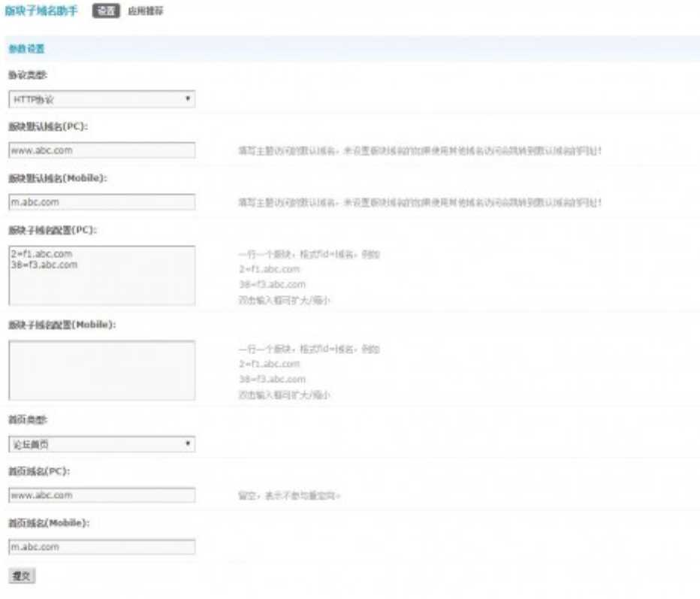
Task: Click the 首页域名(PC) label
Action: coord(39,471)
